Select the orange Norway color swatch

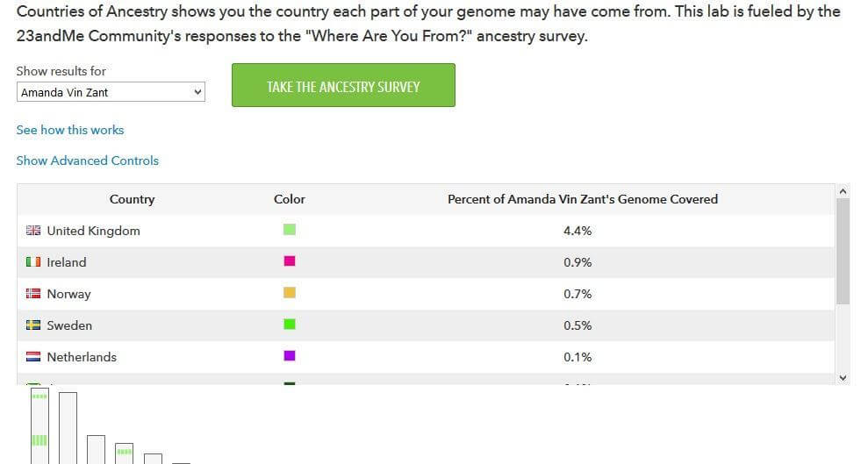tap(290, 293)
